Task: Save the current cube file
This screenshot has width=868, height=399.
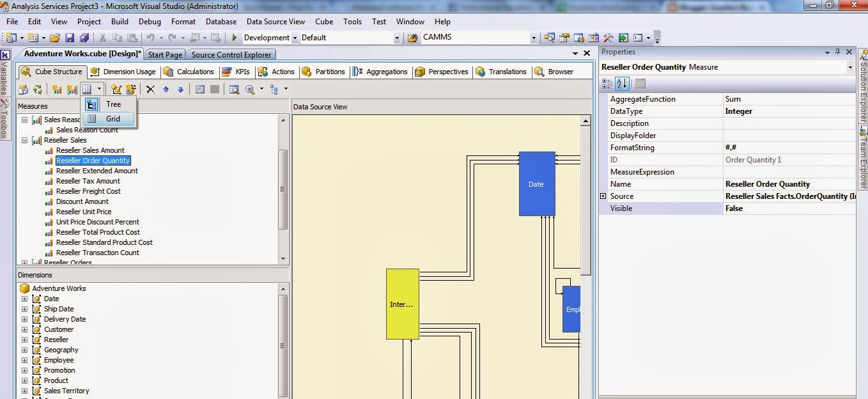Action: [69, 38]
